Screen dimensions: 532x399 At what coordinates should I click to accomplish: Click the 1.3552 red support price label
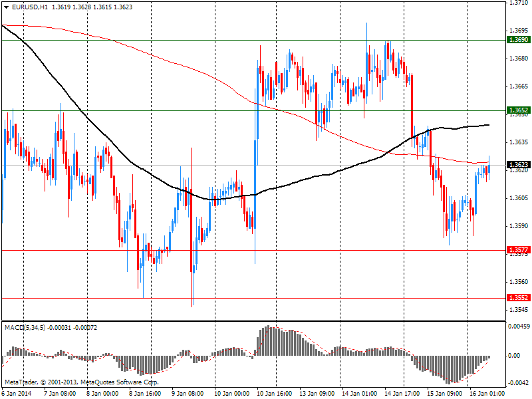[518, 297]
